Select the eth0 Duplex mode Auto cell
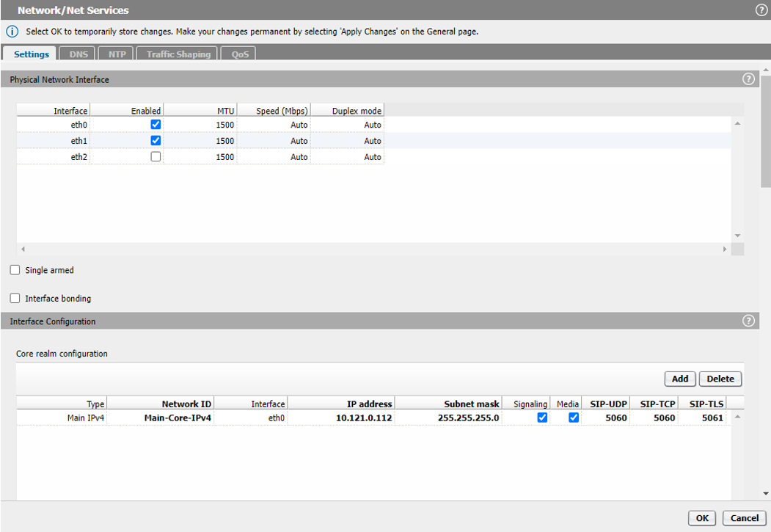Screen dimensions: 771x532 click(x=348, y=125)
